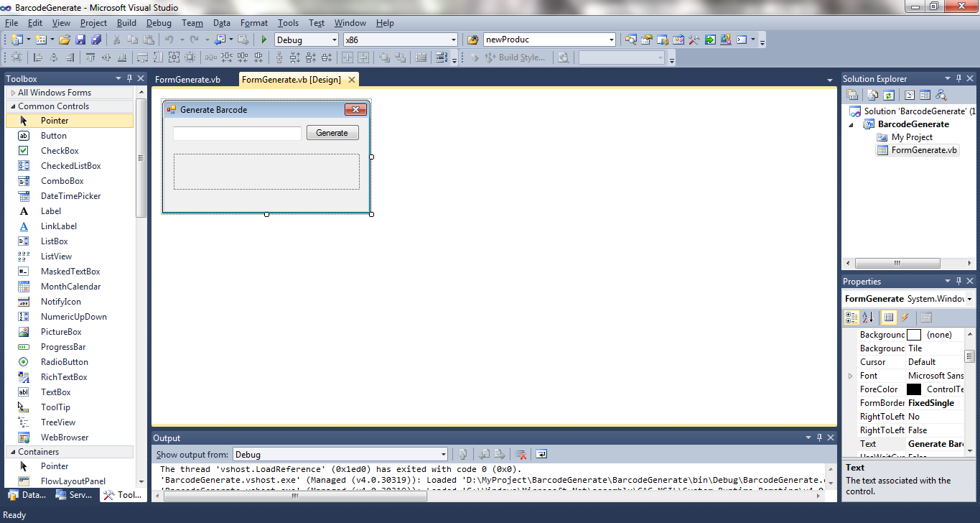
Task: Click the Refresh icon in Solution Explorer
Action: click(889, 94)
